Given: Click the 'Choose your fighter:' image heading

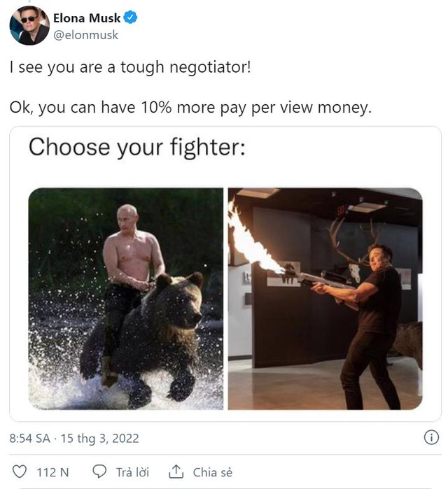Looking at the screenshot, I should point(137,147).
